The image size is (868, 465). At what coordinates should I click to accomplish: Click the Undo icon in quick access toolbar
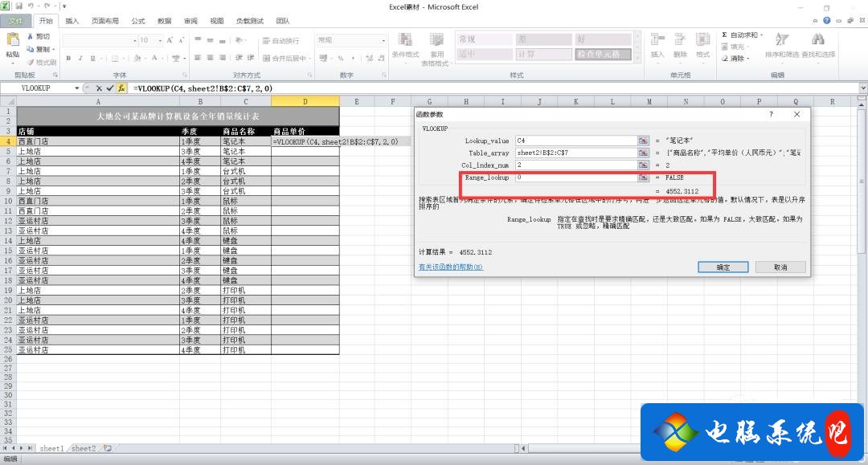[31, 6]
